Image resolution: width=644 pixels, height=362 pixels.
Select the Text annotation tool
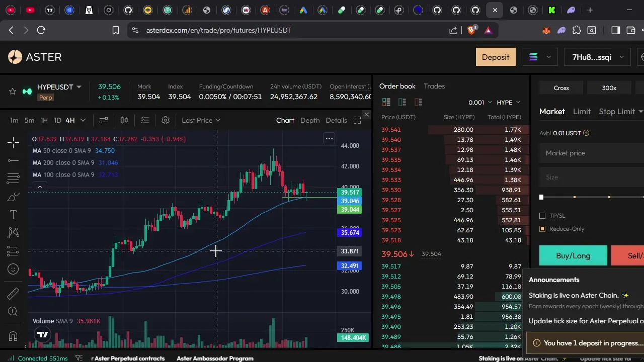click(x=13, y=215)
